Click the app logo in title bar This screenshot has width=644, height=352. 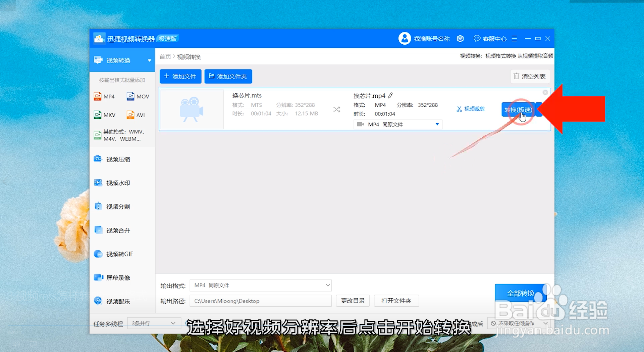(x=99, y=39)
